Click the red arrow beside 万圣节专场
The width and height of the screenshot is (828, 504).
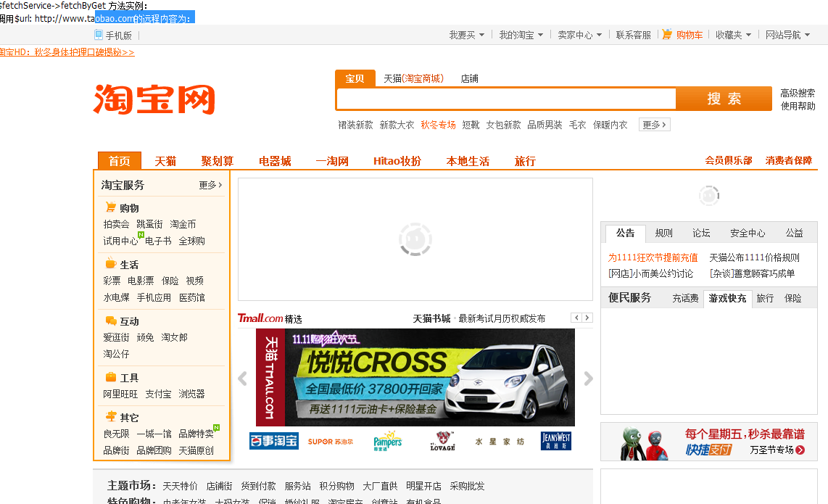click(x=800, y=450)
